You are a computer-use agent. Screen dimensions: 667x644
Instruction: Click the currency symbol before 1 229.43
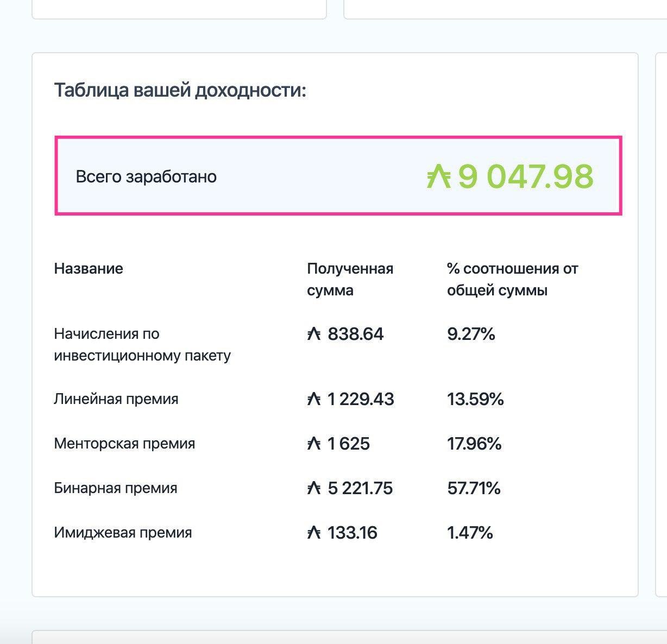(x=314, y=400)
